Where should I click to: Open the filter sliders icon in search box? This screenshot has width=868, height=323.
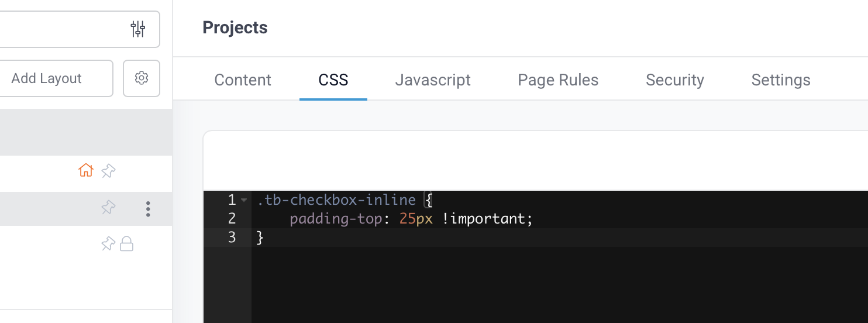click(138, 29)
